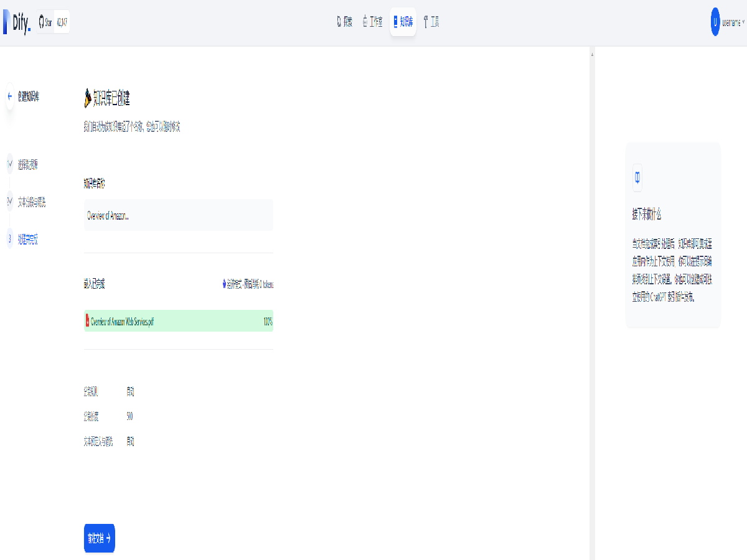This screenshot has height=560, width=747.
Task: Click the party popper icon by 知识库已创建
Action: (88, 98)
